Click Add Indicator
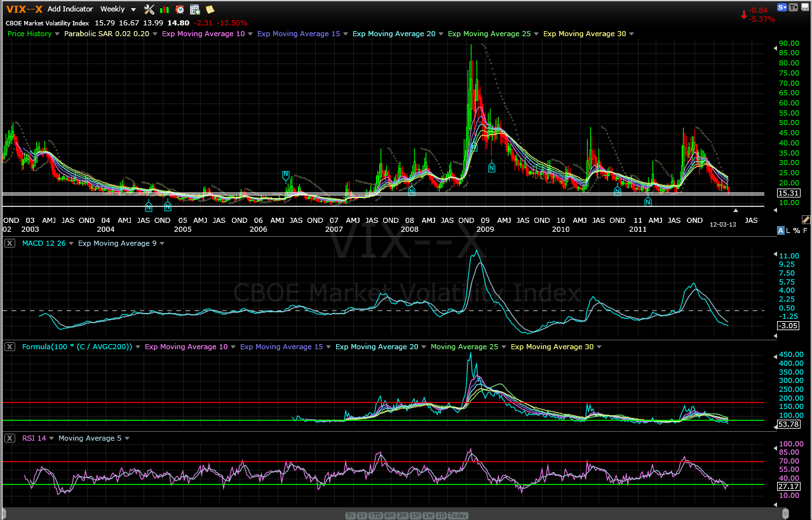This screenshot has width=812, height=520. [70, 10]
